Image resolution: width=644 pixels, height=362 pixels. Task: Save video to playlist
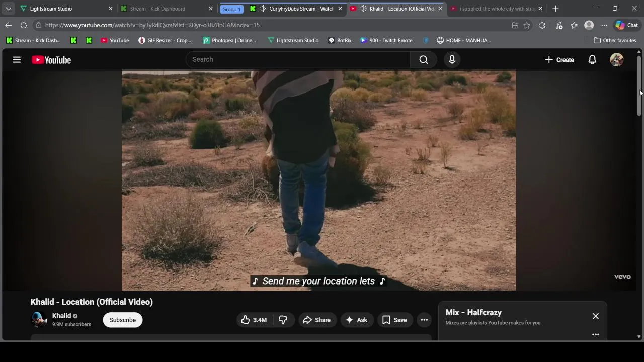pos(394,320)
